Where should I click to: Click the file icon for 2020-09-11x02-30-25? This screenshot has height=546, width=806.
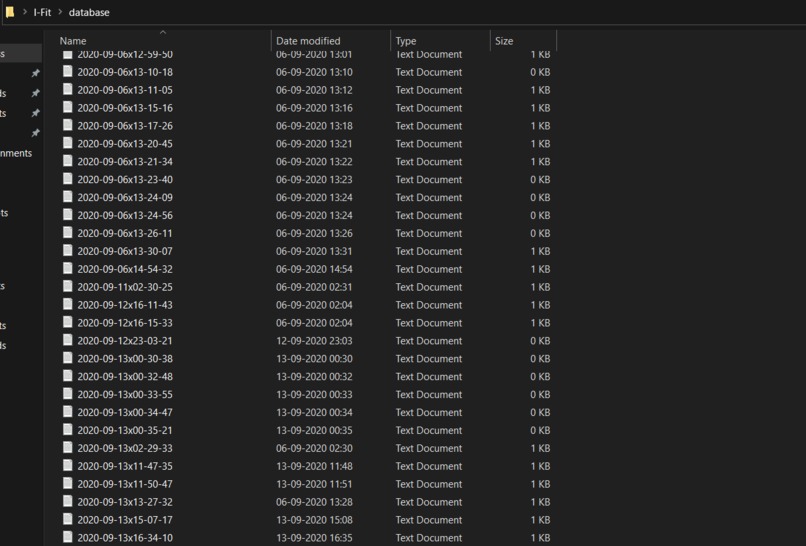point(67,287)
